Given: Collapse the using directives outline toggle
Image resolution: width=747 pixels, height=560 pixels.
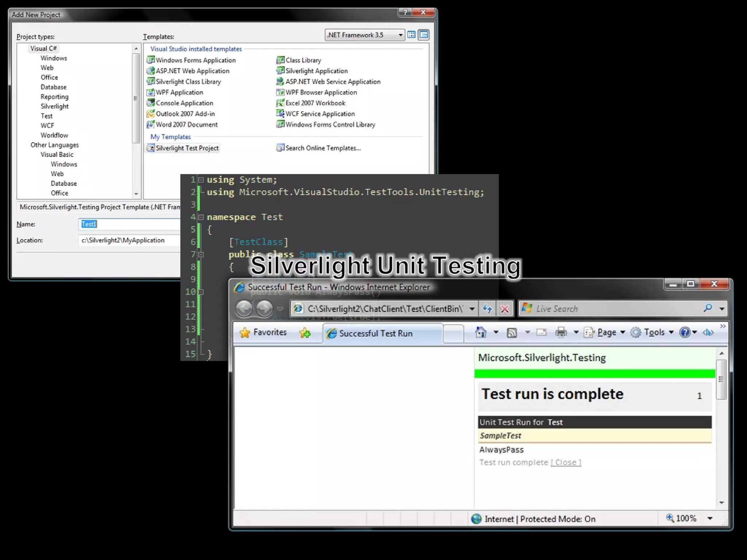Looking at the screenshot, I should 201,180.
